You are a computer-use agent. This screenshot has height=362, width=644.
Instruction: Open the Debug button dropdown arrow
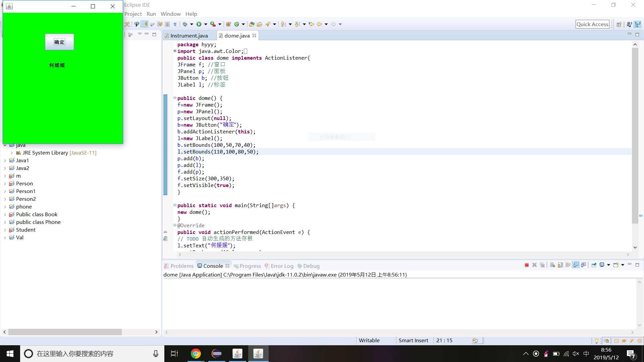[192, 24]
